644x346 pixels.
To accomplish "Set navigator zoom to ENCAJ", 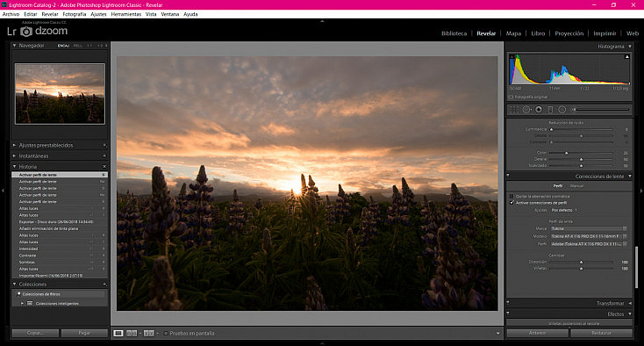I will [63, 46].
